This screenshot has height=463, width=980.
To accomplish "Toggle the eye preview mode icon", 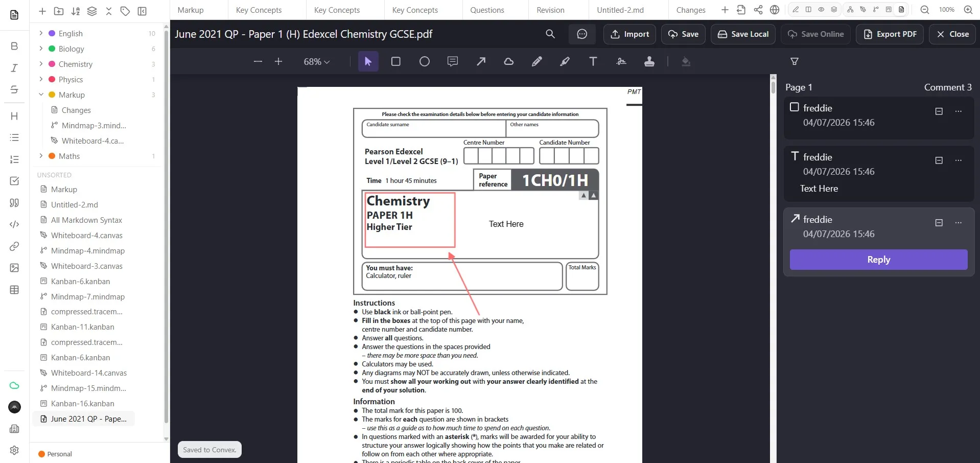I will point(821,9).
